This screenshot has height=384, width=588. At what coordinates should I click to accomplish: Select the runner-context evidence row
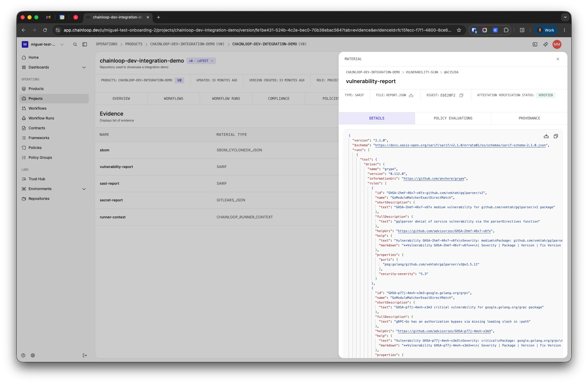[217, 217]
